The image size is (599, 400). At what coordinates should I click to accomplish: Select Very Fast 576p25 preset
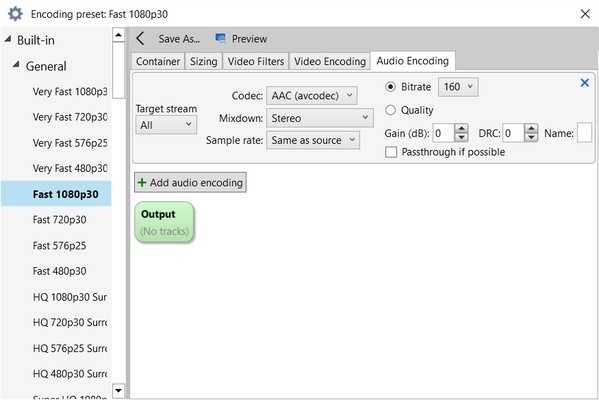coord(70,143)
